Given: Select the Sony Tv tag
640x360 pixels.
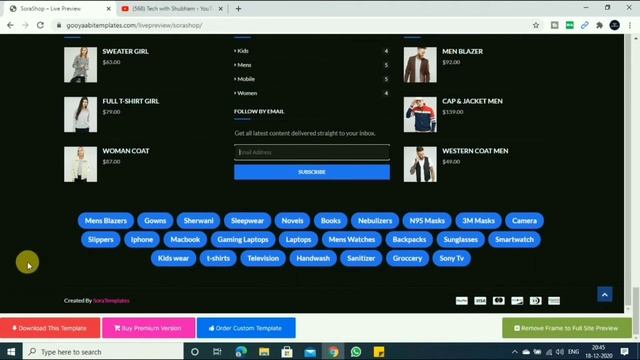Looking at the screenshot, I should pyautogui.click(x=451, y=258).
